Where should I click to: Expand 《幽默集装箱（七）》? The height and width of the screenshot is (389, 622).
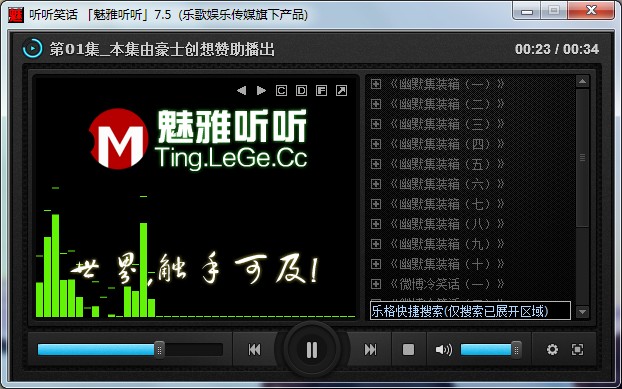(376, 204)
